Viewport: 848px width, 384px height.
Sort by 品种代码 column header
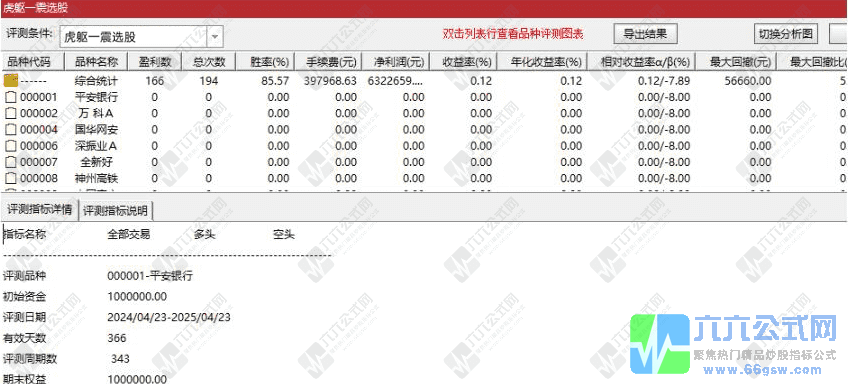[x=32, y=62]
